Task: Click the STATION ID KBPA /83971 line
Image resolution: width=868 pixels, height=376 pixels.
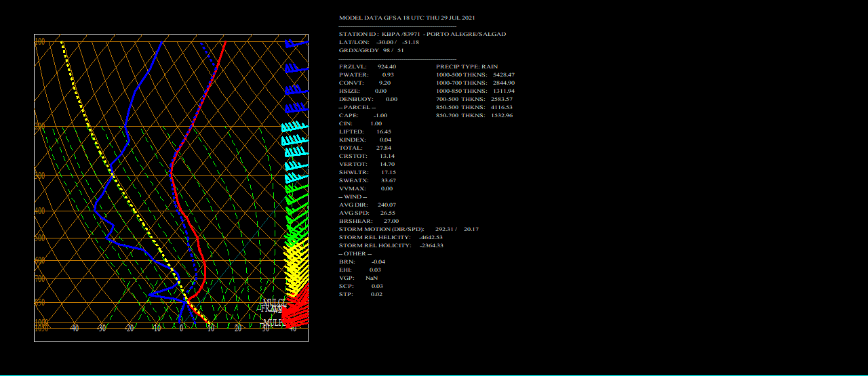Action: 422,34
